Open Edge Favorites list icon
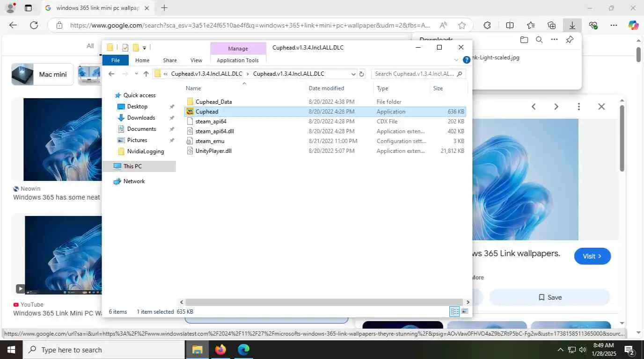 [x=531, y=25]
